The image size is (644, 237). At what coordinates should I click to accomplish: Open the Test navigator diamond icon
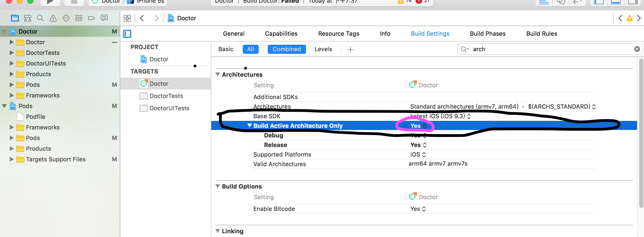coord(66,18)
